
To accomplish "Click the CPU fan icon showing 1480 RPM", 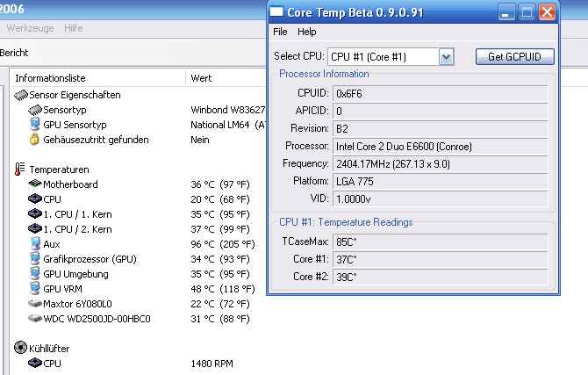I will (x=35, y=363).
